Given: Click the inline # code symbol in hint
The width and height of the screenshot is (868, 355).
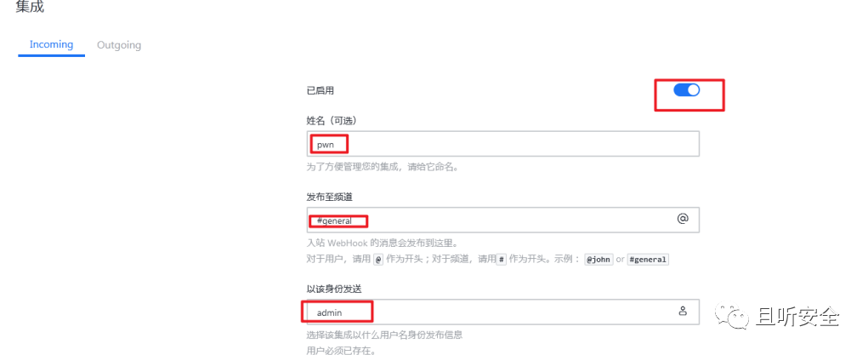Looking at the screenshot, I should pyautogui.click(x=502, y=259).
